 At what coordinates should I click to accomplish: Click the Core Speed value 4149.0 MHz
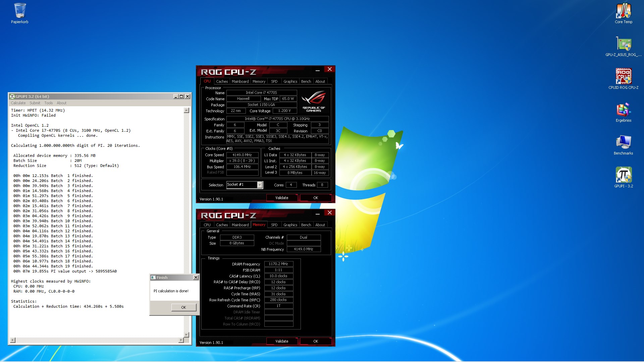[x=242, y=155]
